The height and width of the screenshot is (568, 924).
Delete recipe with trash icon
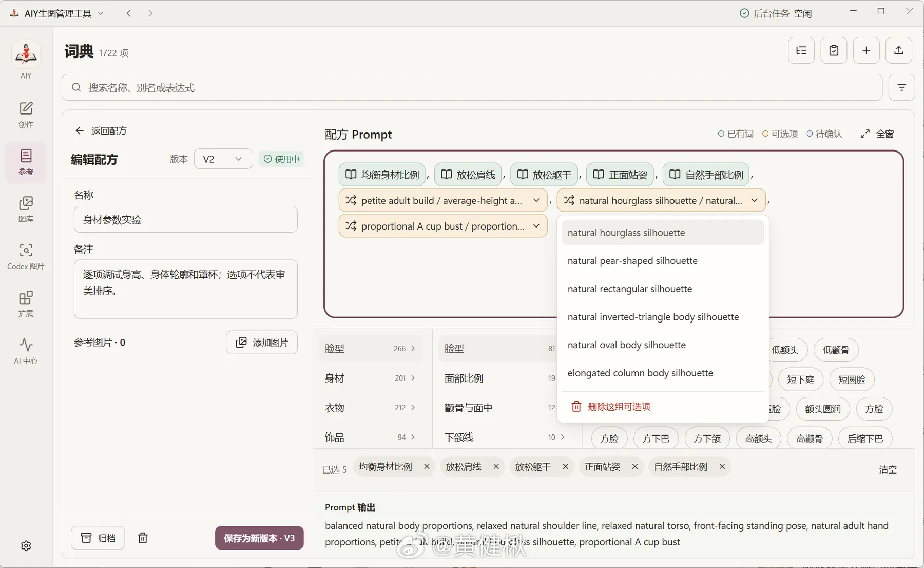[x=143, y=538]
